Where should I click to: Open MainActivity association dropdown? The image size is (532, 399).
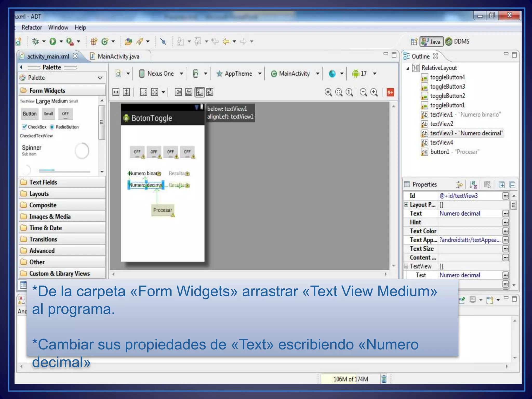[295, 74]
